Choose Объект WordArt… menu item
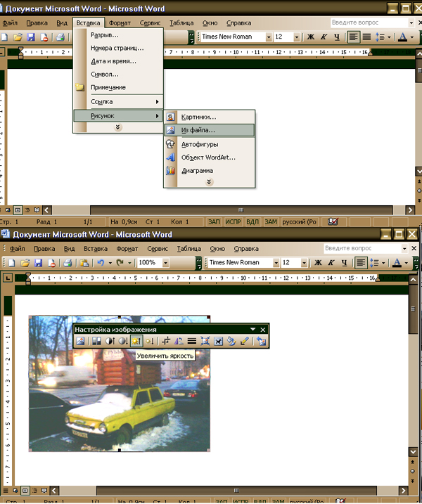422x504 pixels. pos(209,157)
